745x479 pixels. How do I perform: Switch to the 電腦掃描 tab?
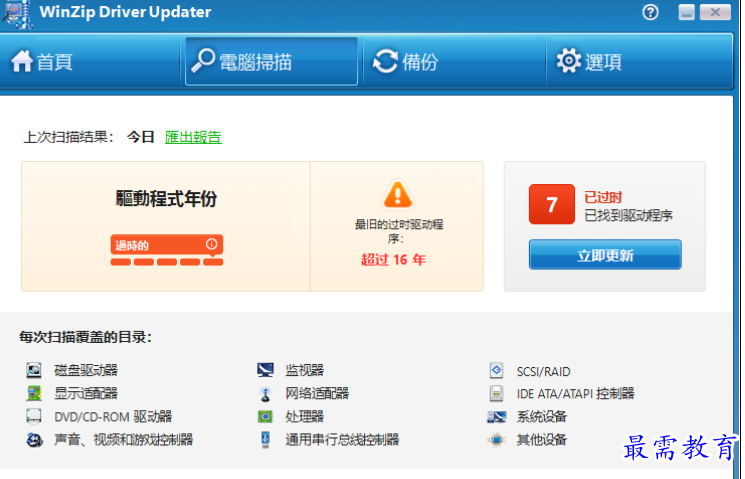point(271,61)
